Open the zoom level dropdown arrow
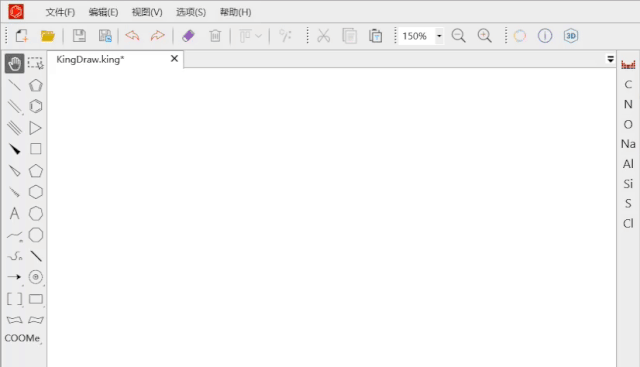 (x=439, y=36)
